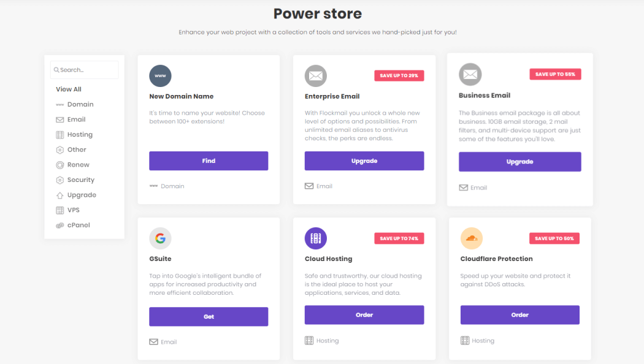Screen dimensions: 644x364
Task: Order Cloudflare Protection
Action: pyautogui.click(x=520, y=315)
